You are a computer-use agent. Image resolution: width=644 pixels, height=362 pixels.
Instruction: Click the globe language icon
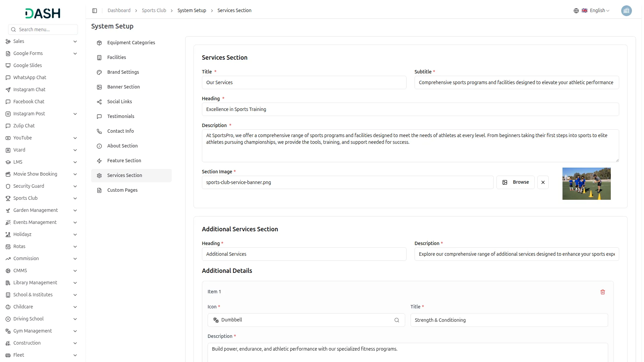[x=576, y=11]
